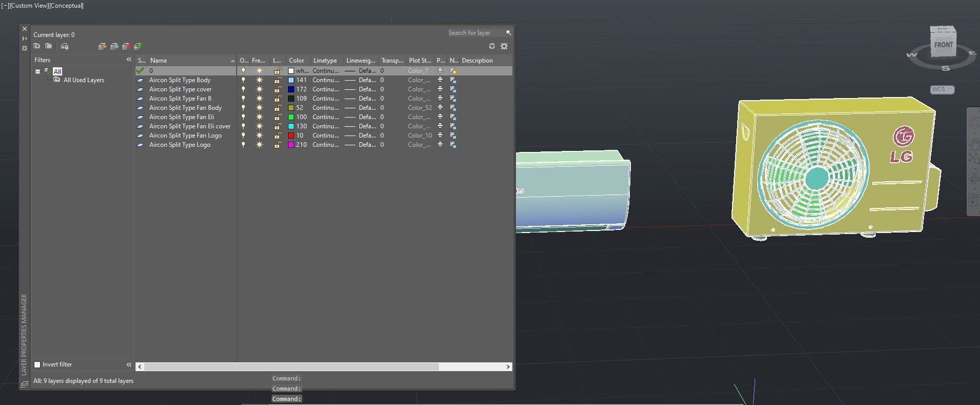Click the New Group Filter icon
980x405 pixels.
pos(48,46)
